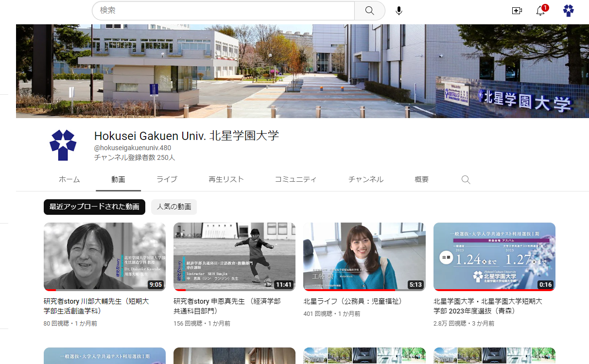Screen dimensions: 589x364
Task: Open the ライブ tab
Action: pos(167,179)
